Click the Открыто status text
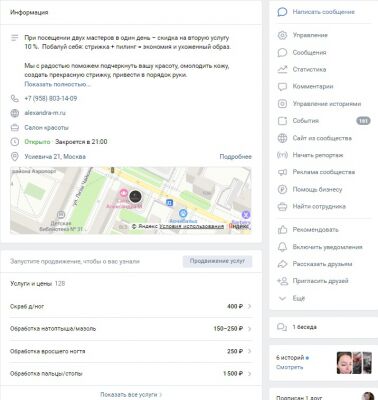 click(x=37, y=142)
